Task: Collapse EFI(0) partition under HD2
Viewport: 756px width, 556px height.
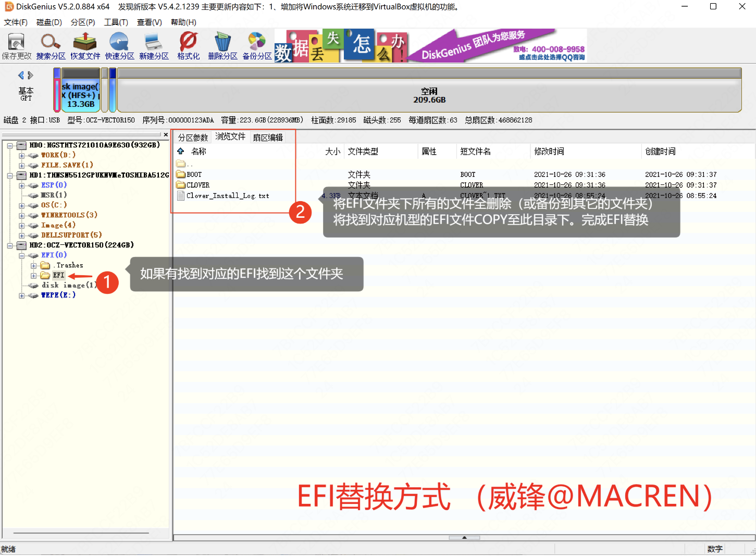Action: coord(21,255)
